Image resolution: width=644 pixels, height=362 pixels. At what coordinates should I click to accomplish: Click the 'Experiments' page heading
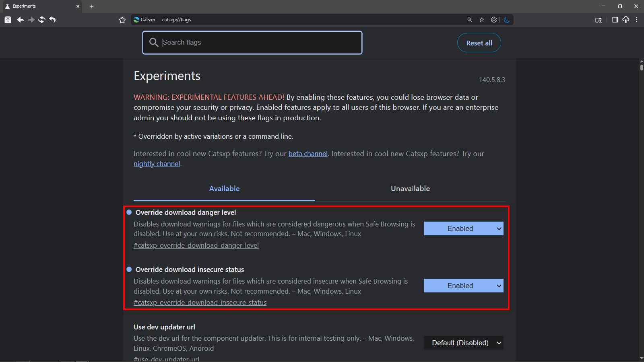tap(167, 76)
